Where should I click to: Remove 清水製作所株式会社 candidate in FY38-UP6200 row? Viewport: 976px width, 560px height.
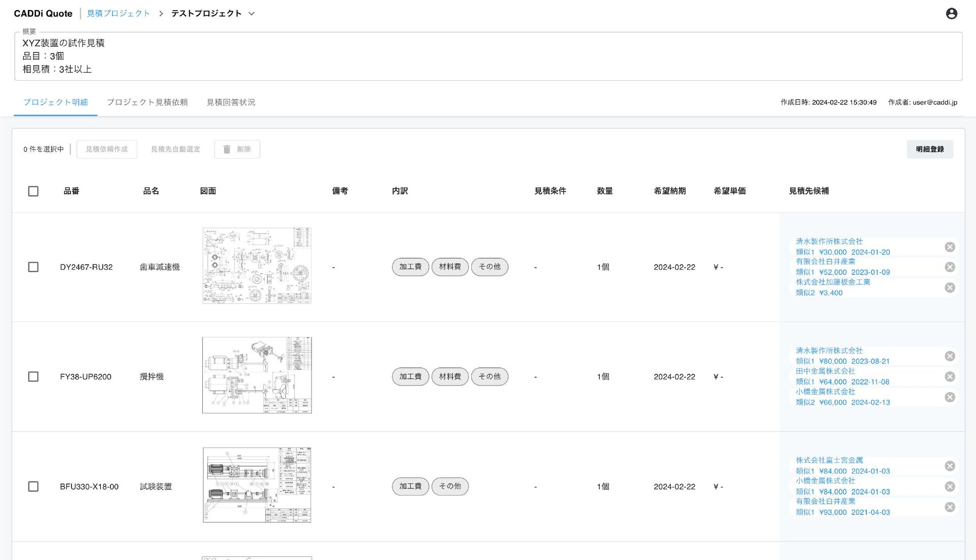click(x=950, y=356)
